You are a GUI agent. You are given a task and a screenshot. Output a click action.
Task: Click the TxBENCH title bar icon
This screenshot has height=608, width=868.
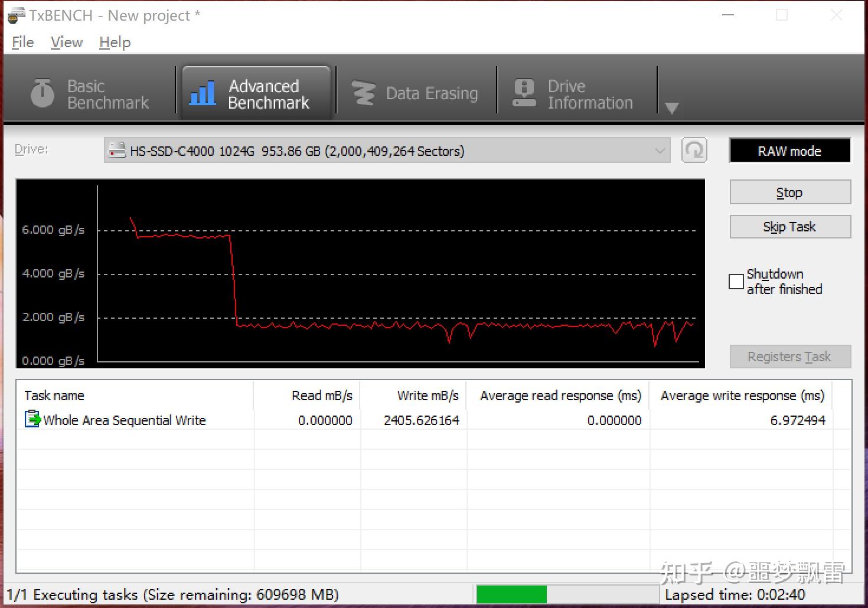[15, 15]
